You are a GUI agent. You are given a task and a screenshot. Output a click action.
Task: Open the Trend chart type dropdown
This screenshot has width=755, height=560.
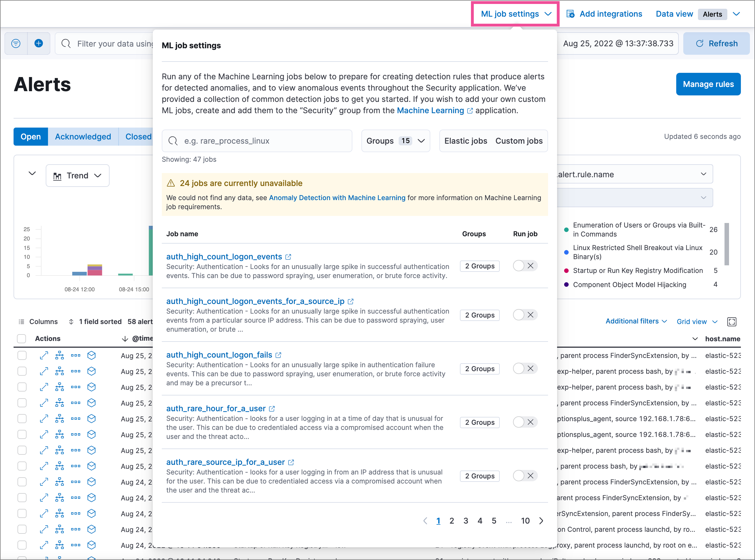77,175
